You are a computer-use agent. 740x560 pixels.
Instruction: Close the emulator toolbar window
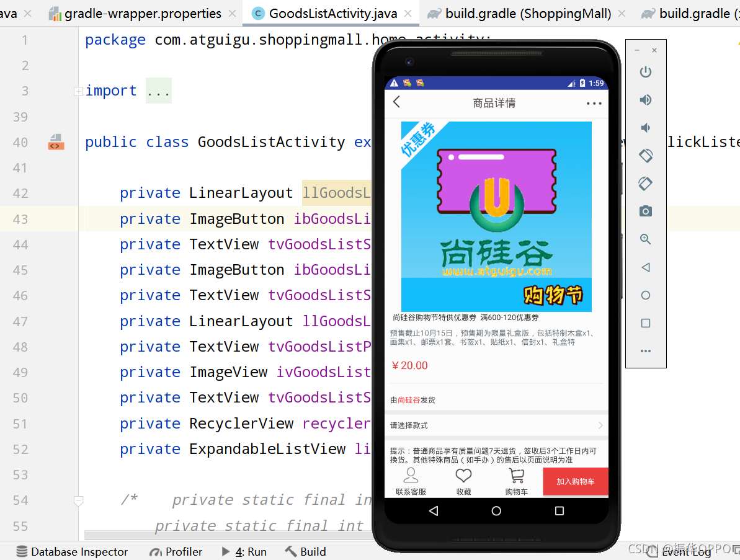(x=654, y=50)
